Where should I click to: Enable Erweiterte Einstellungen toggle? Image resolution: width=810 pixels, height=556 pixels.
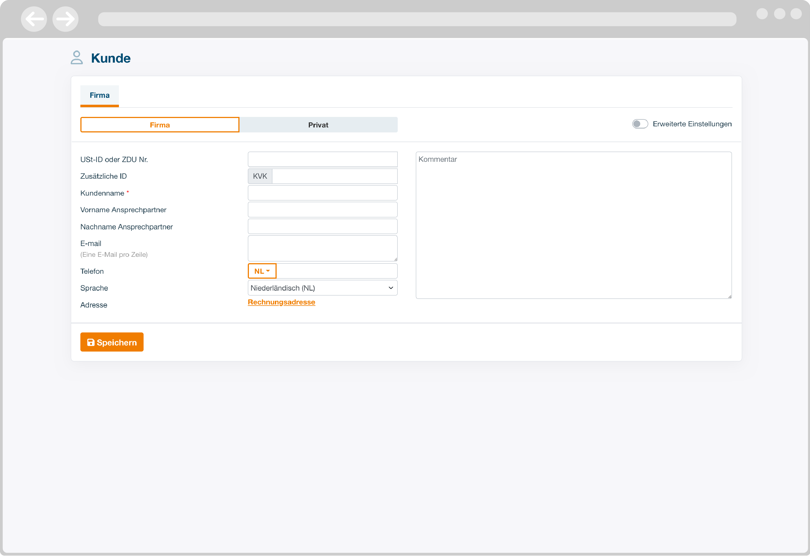pyautogui.click(x=639, y=124)
